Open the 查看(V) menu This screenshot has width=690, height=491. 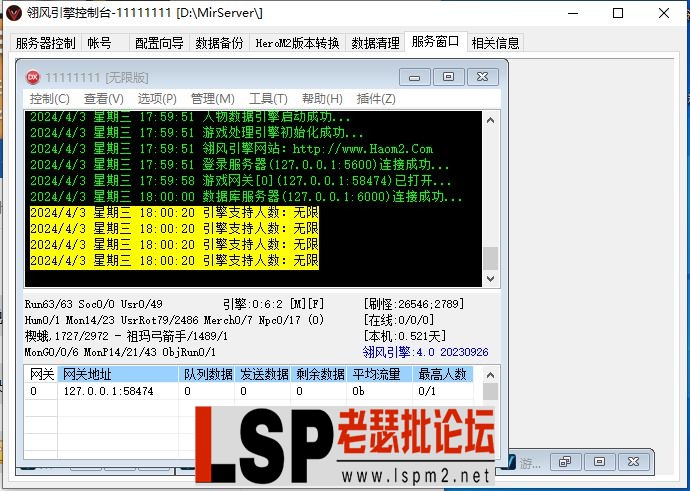(x=103, y=99)
